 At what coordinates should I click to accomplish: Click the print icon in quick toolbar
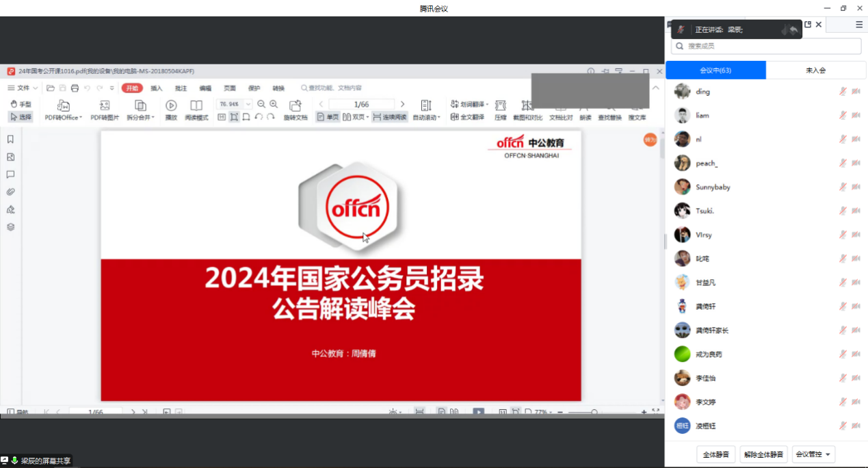(75, 88)
